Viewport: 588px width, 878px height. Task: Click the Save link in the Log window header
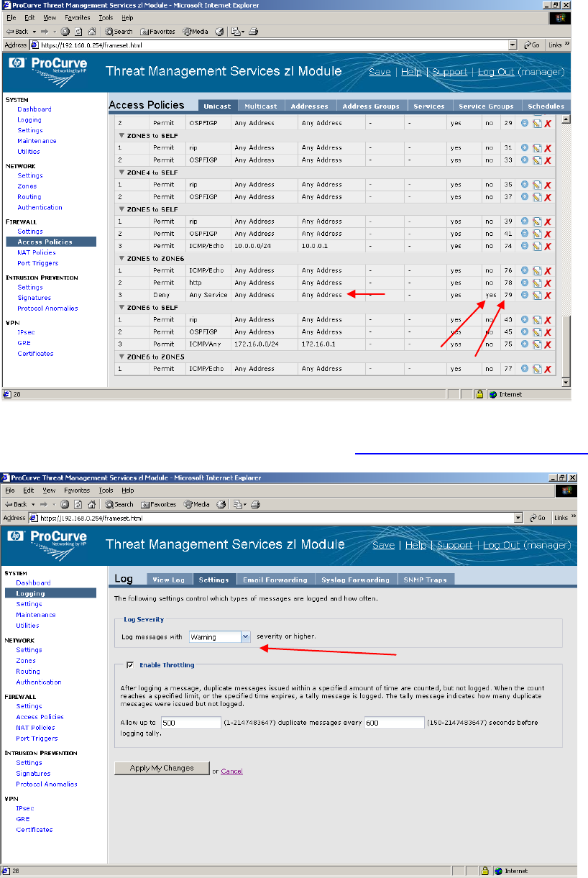pyautogui.click(x=383, y=545)
